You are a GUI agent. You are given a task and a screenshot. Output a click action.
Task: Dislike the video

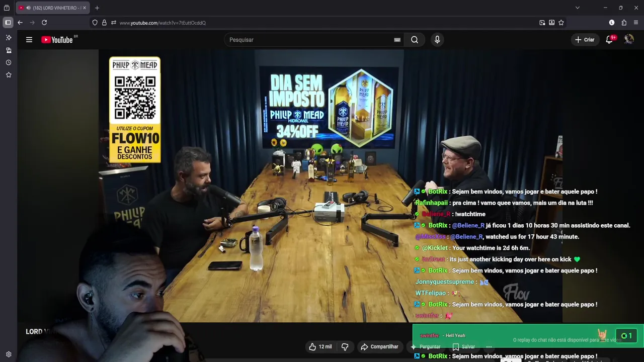pyautogui.click(x=345, y=347)
